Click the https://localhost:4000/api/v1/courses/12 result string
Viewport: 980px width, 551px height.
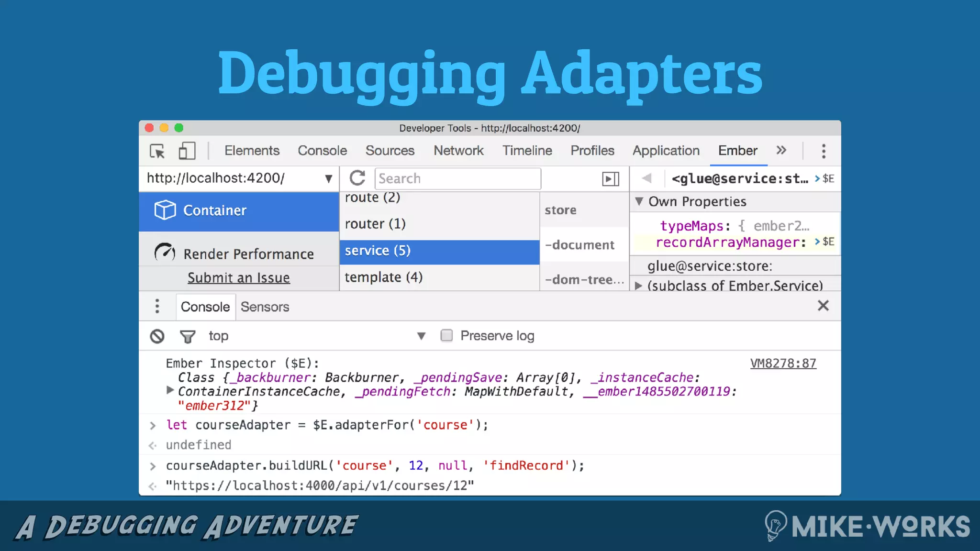point(320,486)
